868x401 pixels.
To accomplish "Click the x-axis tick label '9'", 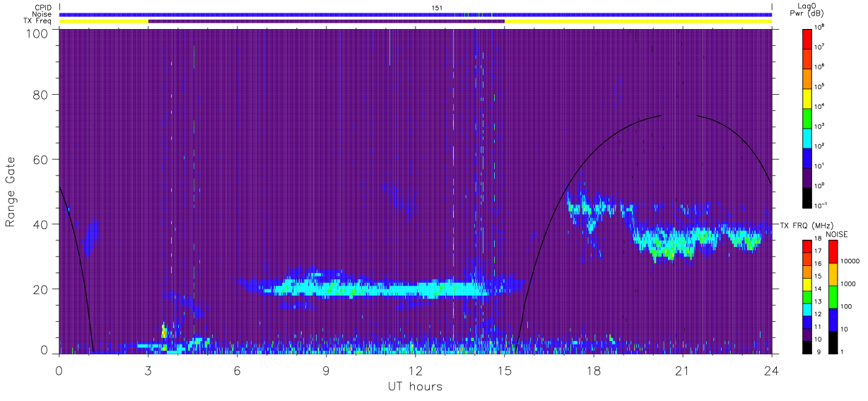I will coord(326,371).
